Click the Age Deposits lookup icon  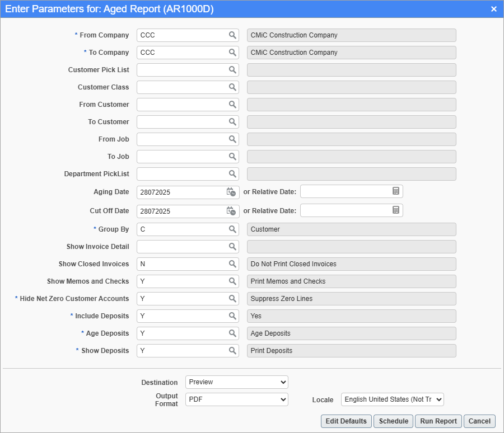pos(232,333)
